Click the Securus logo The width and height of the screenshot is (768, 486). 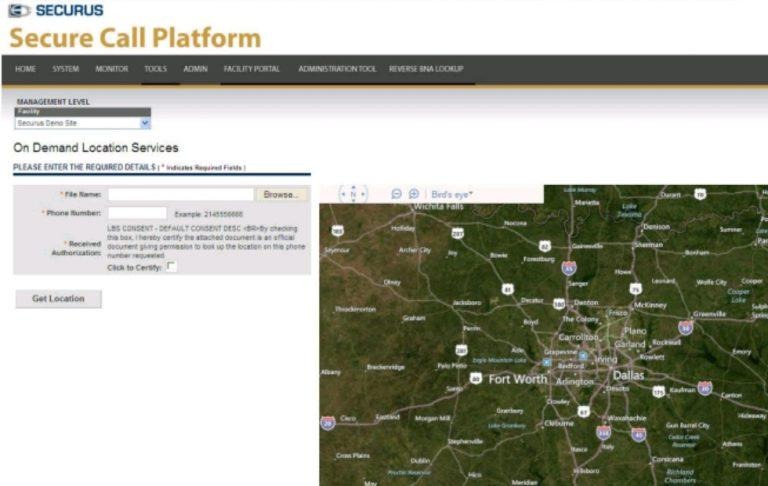pos(56,10)
